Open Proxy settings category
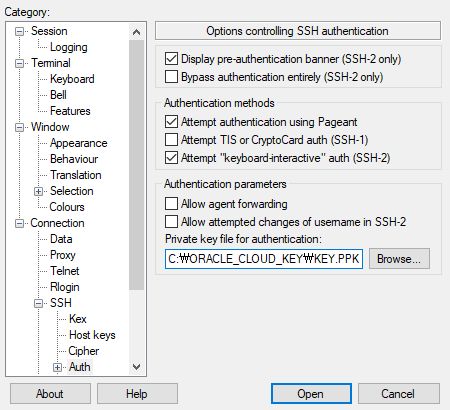The image size is (450, 410). tap(63, 255)
